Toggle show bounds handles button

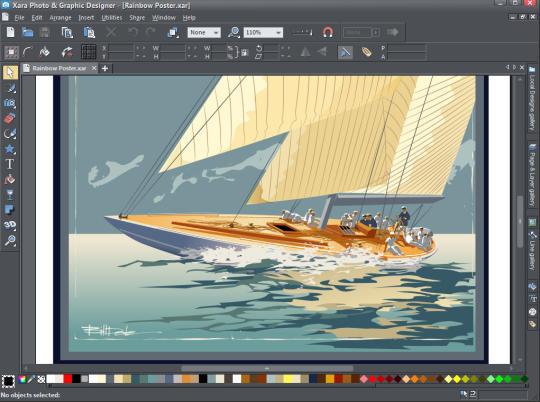[11, 52]
